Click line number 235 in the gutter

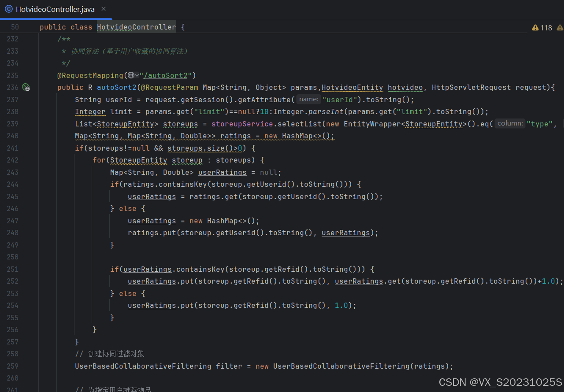click(x=12, y=75)
